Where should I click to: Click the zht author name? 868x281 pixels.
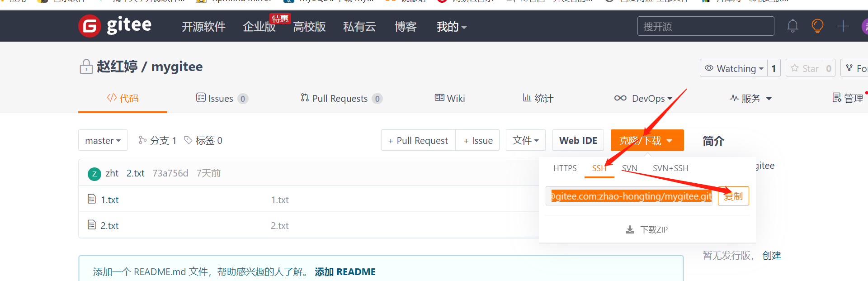[x=112, y=173]
